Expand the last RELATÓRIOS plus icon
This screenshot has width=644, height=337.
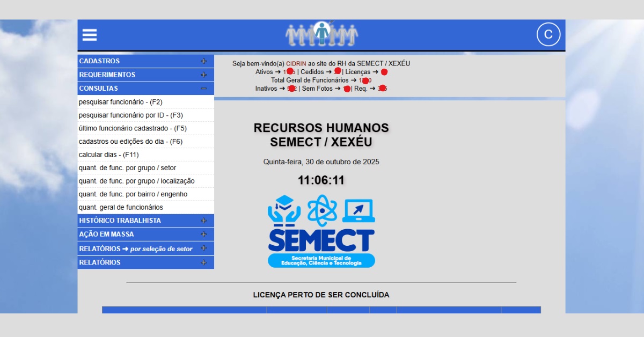[x=203, y=262]
